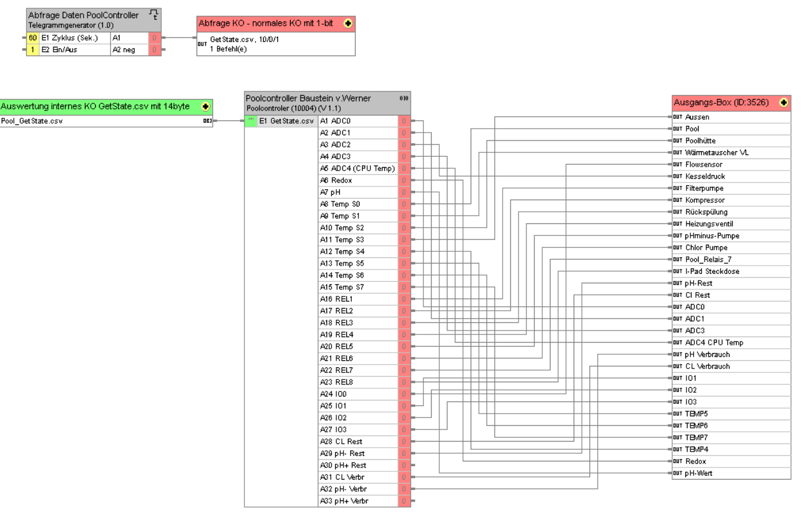Click pulse symbol icon on Telegrammgenerator block
This screenshot has width=812, height=528.
(153, 15)
